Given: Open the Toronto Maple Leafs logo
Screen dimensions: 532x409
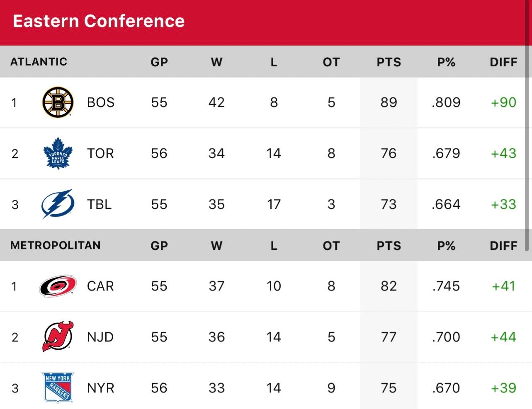Looking at the screenshot, I should click(x=58, y=153).
